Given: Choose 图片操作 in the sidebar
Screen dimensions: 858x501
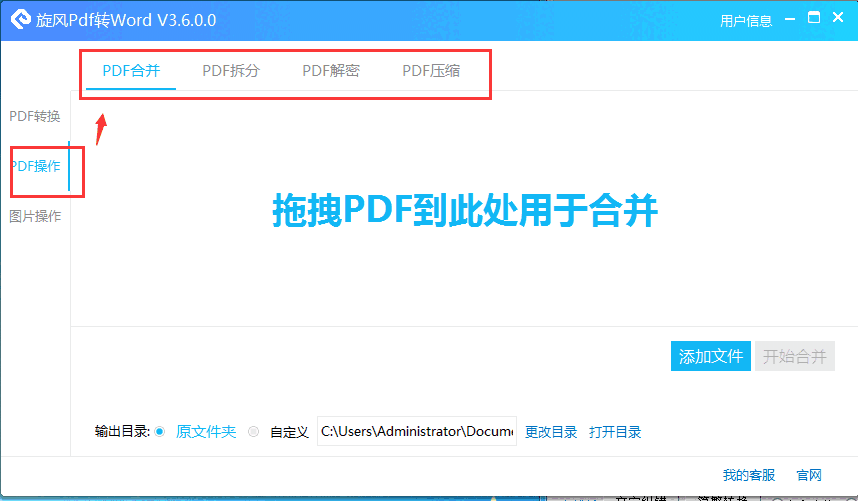Looking at the screenshot, I should tap(35, 216).
